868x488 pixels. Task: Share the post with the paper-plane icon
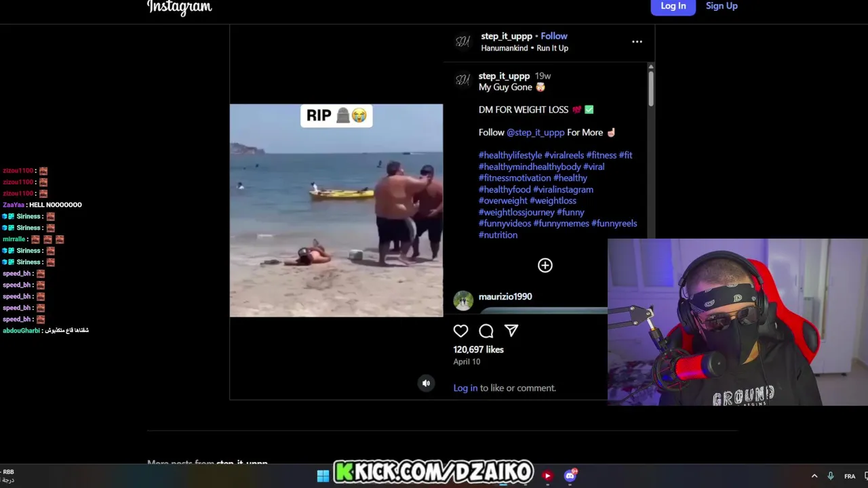click(x=511, y=331)
